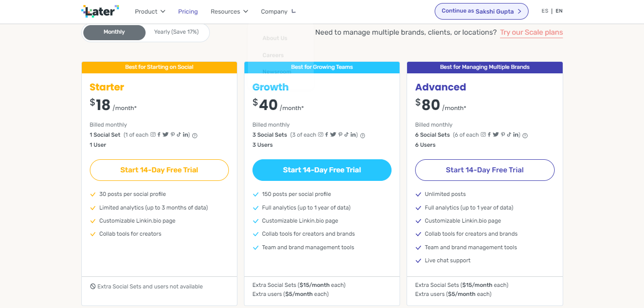
Task: Click the help icon beside Advanced social sets
Action: tap(525, 135)
